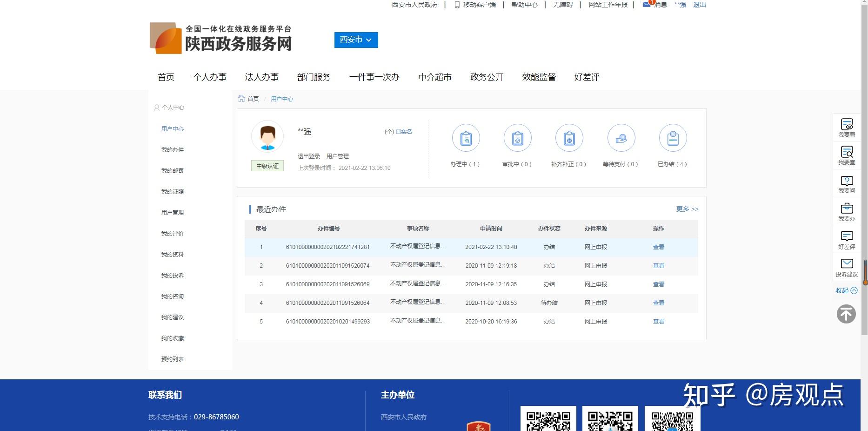Open the 法人办事 menu

262,77
